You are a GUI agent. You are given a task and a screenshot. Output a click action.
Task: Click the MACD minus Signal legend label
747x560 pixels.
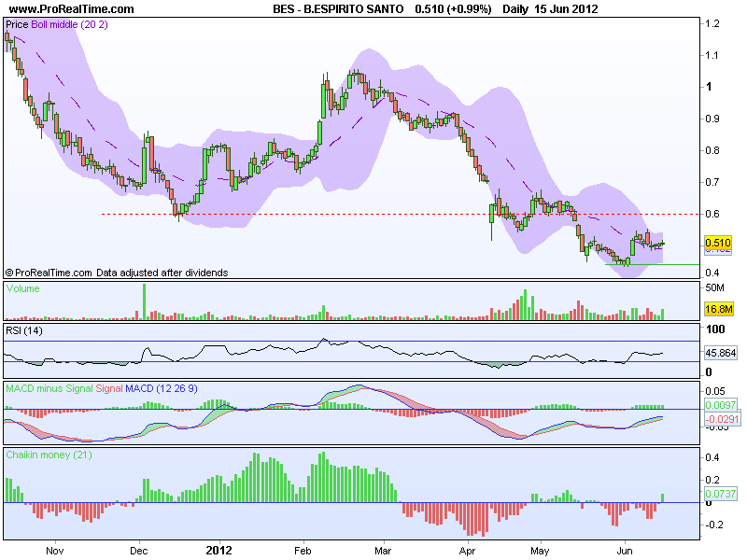click(x=49, y=388)
